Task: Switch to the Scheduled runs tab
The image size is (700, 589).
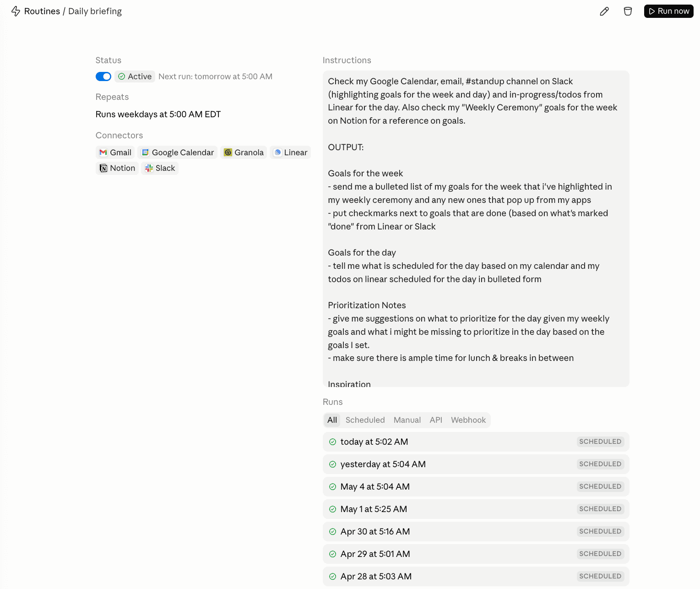Action: [365, 420]
